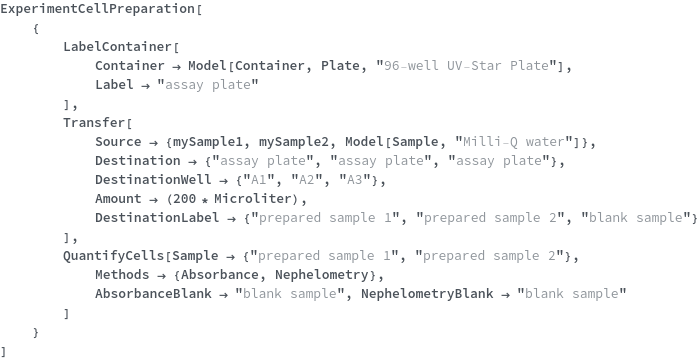Click the QuantifyCells function keyword
This screenshot has width=699, height=360.
point(113,256)
